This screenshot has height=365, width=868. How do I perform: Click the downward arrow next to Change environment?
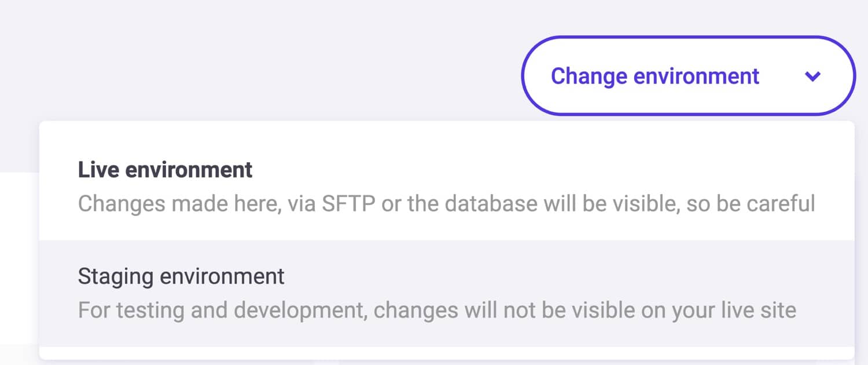pos(814,76)
